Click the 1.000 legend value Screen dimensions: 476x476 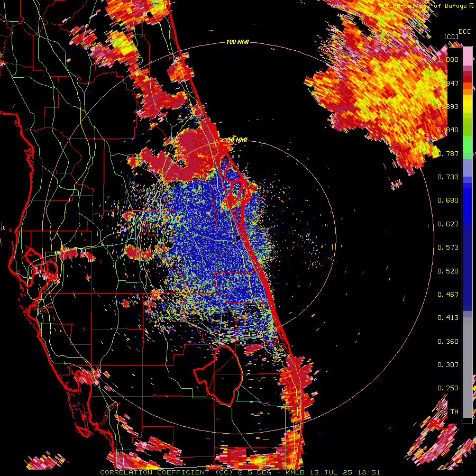(x=448, y=59)
